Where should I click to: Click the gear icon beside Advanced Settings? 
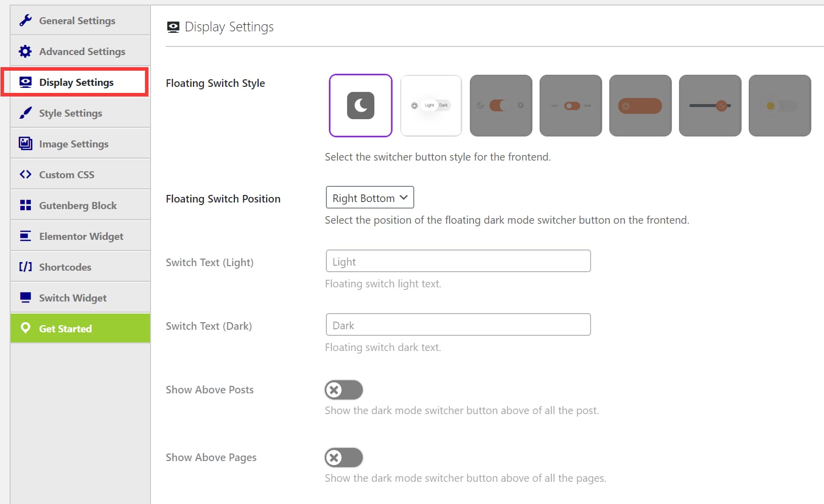(25, 52)
